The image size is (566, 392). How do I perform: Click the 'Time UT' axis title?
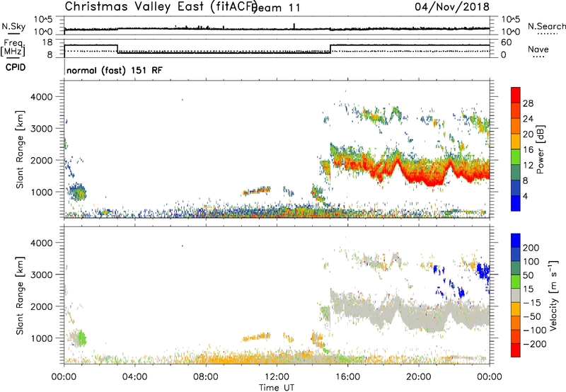277,388
